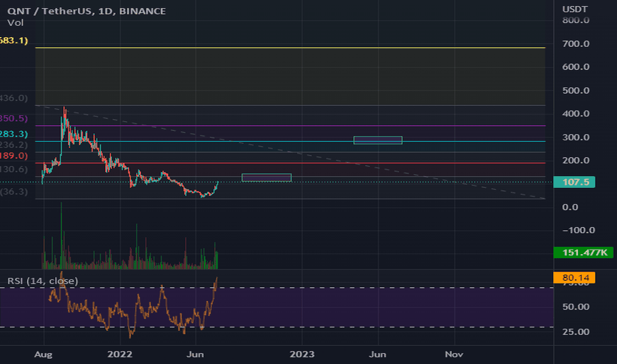Select the cyan 283.3 level label

[x=14, y=134]
